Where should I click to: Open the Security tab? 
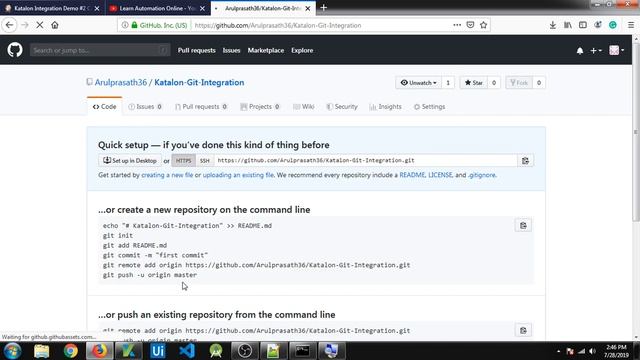pos(342,107)
